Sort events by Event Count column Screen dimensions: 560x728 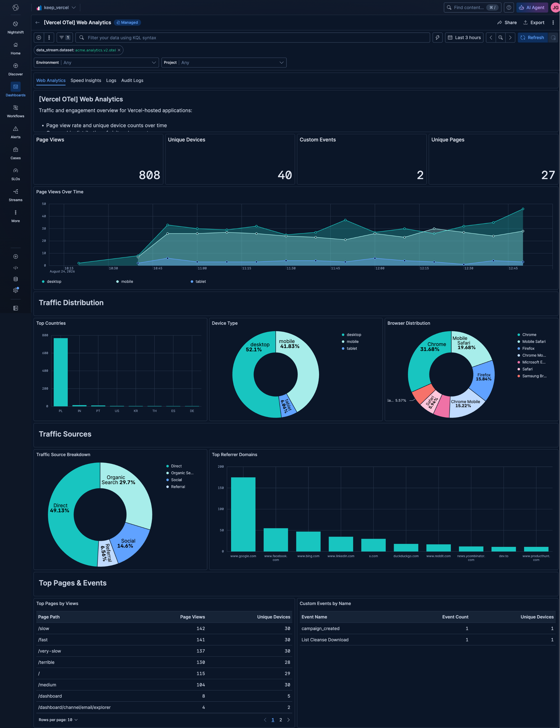tap(455, 617)
